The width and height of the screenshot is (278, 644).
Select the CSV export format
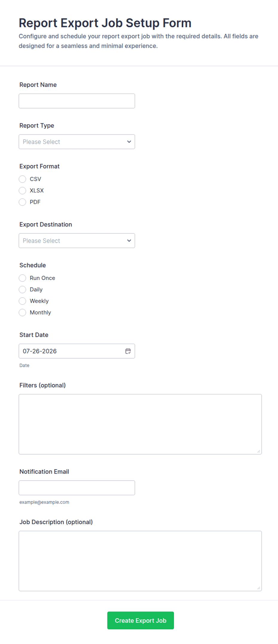pos(22,179)
